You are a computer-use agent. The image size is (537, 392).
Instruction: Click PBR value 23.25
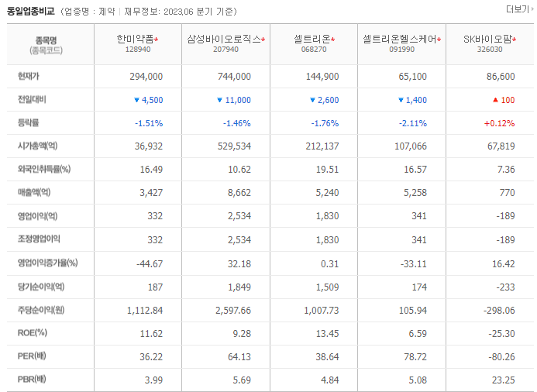(504, 380)
